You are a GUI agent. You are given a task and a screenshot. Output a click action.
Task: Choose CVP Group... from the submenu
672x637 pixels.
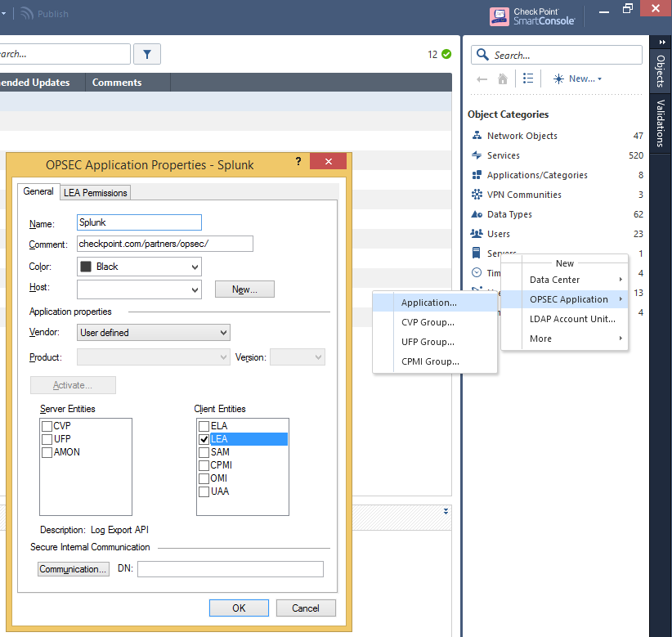(435, 322)
